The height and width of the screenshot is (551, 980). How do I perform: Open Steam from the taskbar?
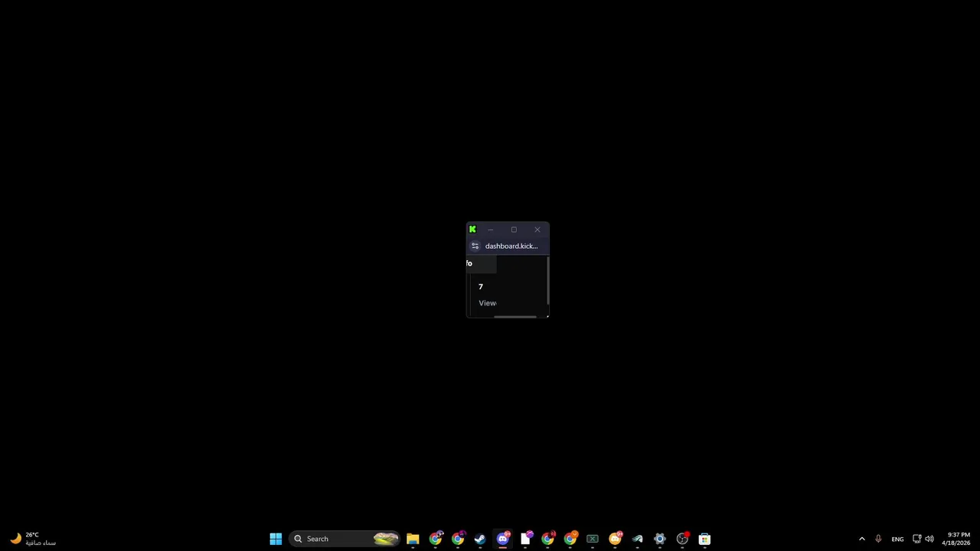tap(480, 539)
